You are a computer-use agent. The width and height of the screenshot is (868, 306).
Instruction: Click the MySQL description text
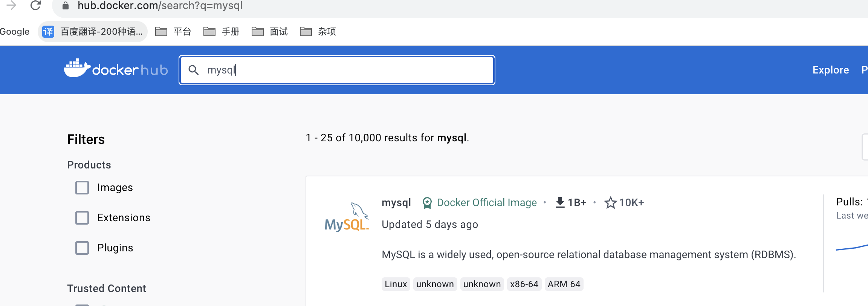pos(589,255)
